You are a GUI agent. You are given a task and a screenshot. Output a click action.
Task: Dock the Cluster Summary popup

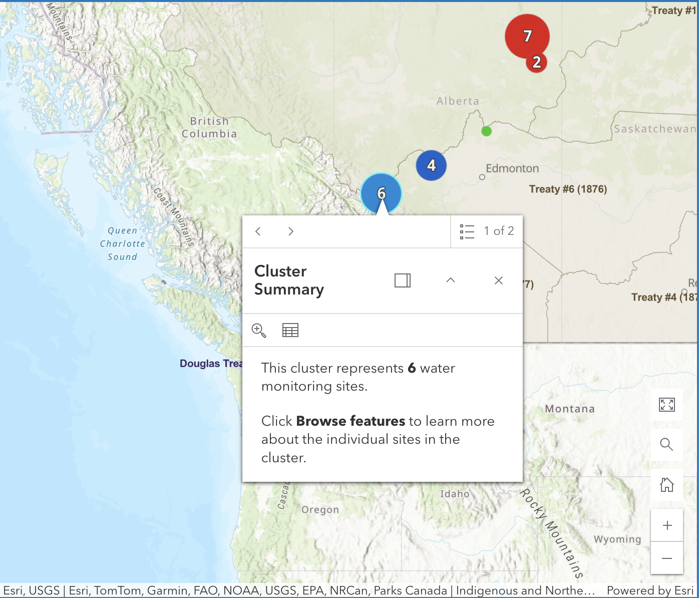(403, 280)
